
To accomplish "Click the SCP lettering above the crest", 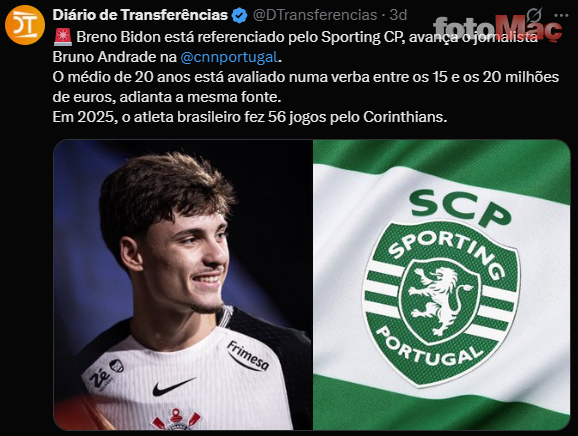I will pyautogui.click(x=460, y=208).
